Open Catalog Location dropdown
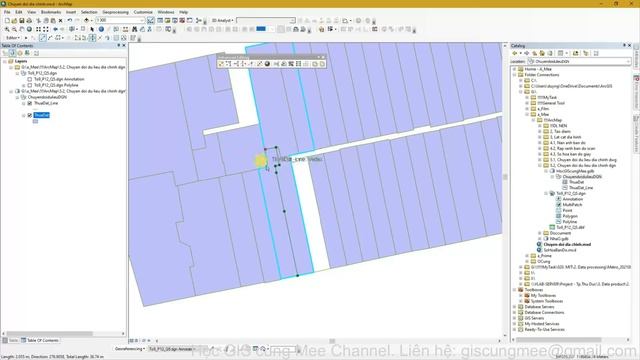Image resolution: width=640 pixels, height=360 pixels. (x=628, y=61)
